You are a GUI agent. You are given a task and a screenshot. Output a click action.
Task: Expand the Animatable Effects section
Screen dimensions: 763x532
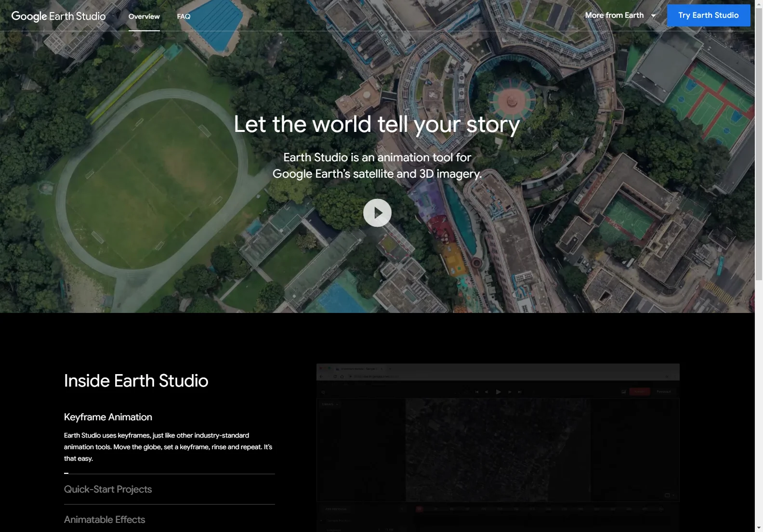[105, 519]
